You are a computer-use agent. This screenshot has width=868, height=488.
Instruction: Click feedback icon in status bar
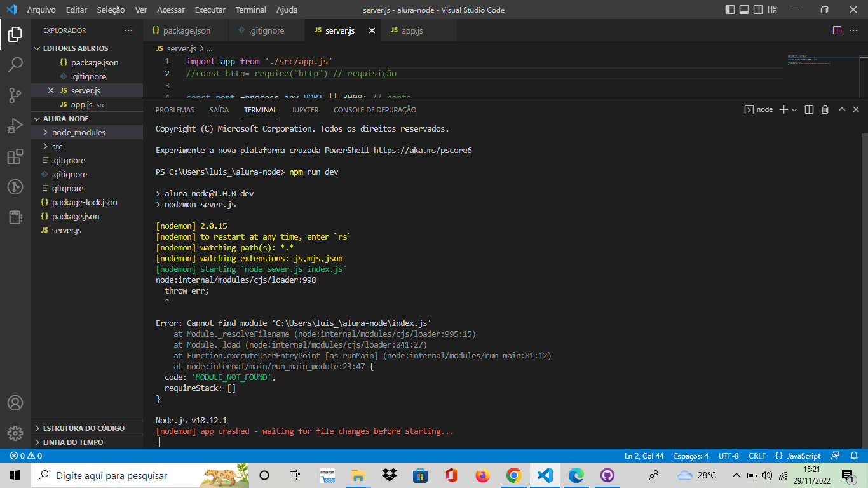click(x=836, y=456)
